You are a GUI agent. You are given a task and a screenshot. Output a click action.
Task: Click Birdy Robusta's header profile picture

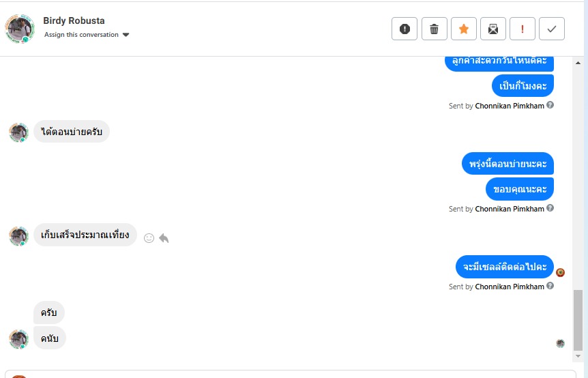pyautogui.click(x=19, y=29)
